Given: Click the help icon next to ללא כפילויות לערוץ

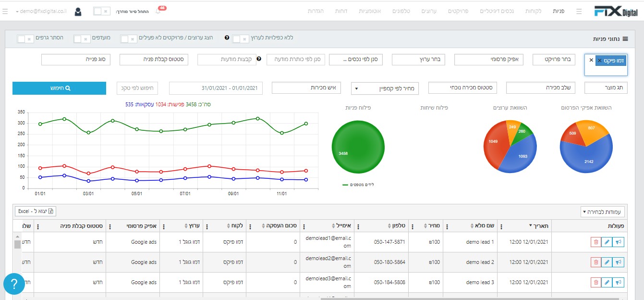Looking at the screenshot, I should (x=227, y=37).
